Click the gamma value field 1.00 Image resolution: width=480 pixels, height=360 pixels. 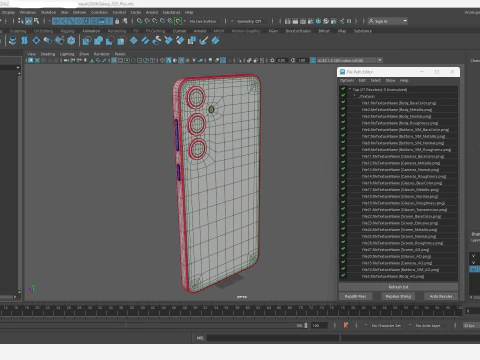click(x=302, y=60)
